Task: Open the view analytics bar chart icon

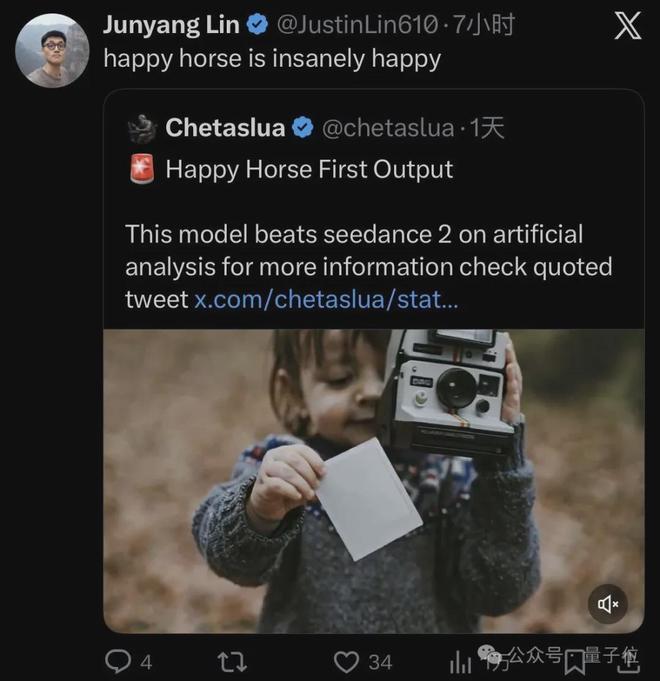Action: 461,661
